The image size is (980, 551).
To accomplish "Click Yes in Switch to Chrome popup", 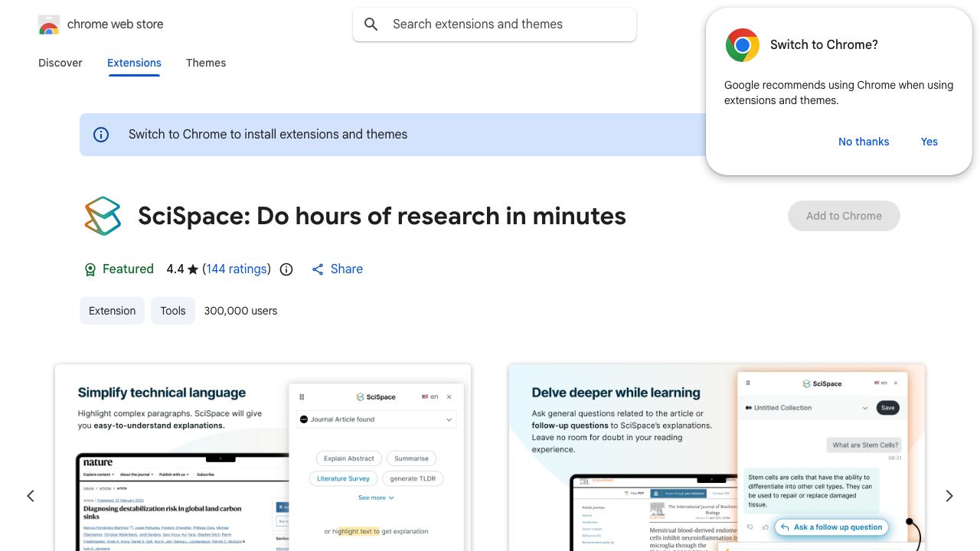I will click(x=929, y=142).
